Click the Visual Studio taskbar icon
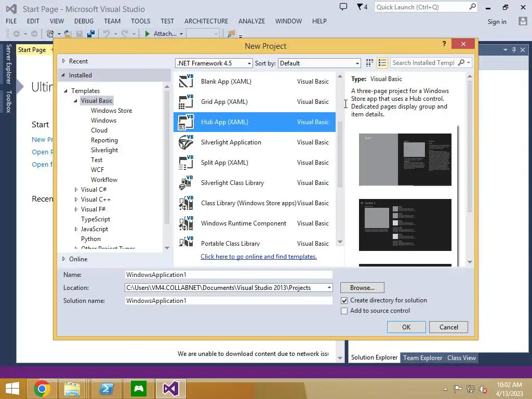The width and height of the screenshot is (532, 399). click(170, 389)
